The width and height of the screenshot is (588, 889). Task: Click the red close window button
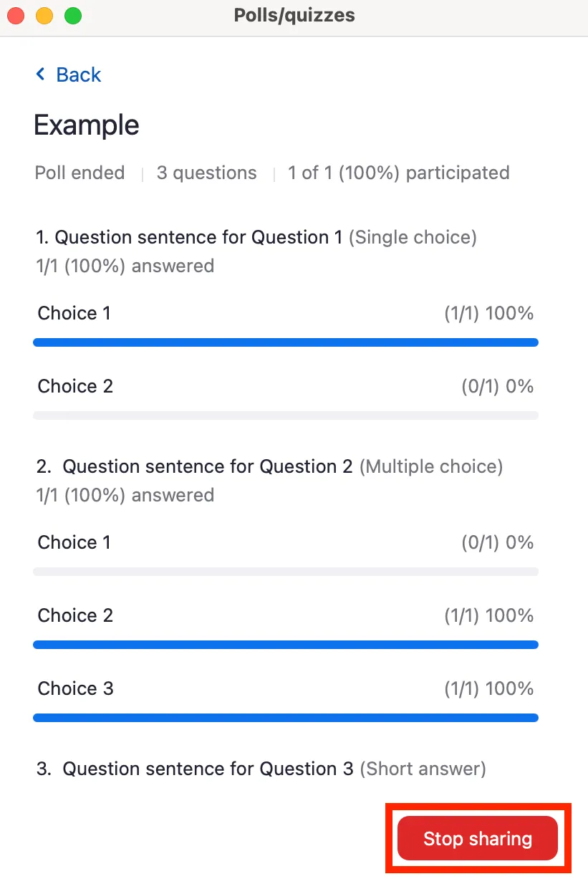pos(16,14)
